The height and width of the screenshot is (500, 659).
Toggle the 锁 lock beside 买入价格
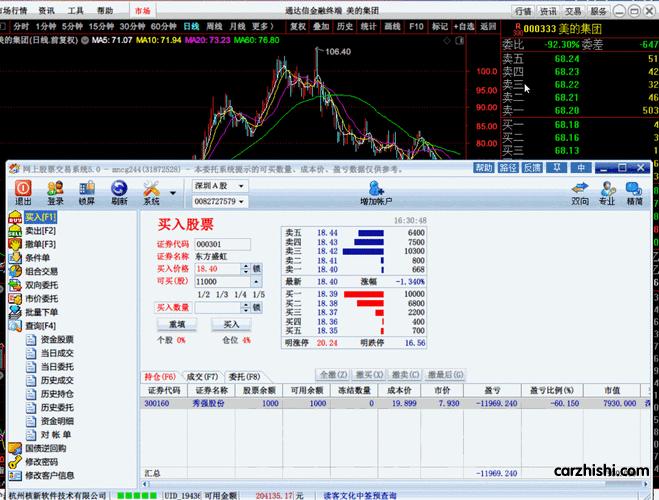pyautogui.click(x=256, y=269)
